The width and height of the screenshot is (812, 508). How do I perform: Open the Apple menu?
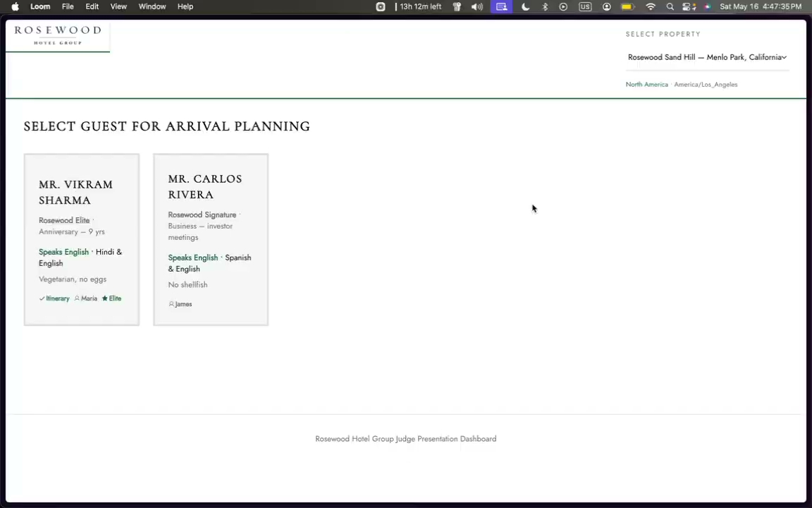pyautogui.click(x=15, y=7)
